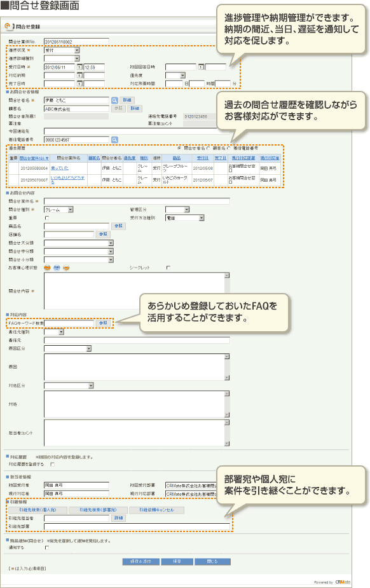Open past inquiry link in row 201205070007

coord(68,180)
